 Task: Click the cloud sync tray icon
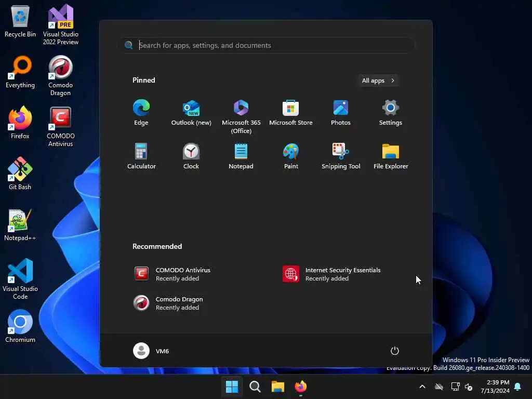coord(439,387)
